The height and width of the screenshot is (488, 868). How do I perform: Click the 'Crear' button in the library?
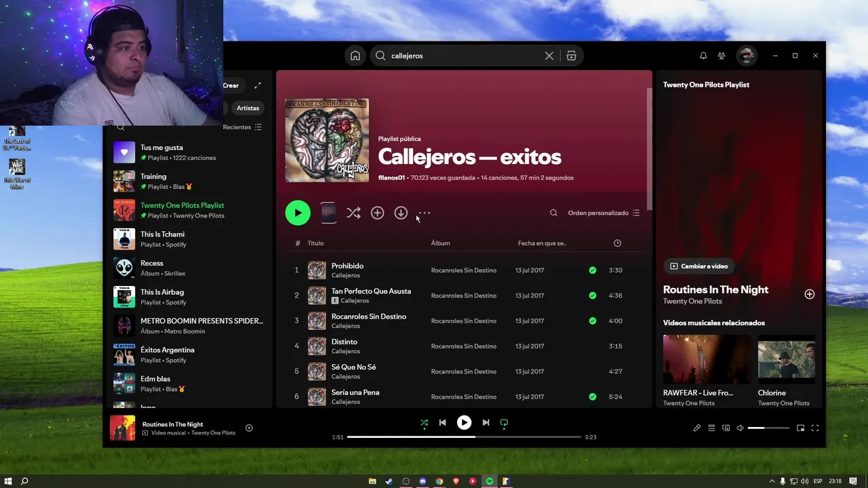click(x=231, y=85)
